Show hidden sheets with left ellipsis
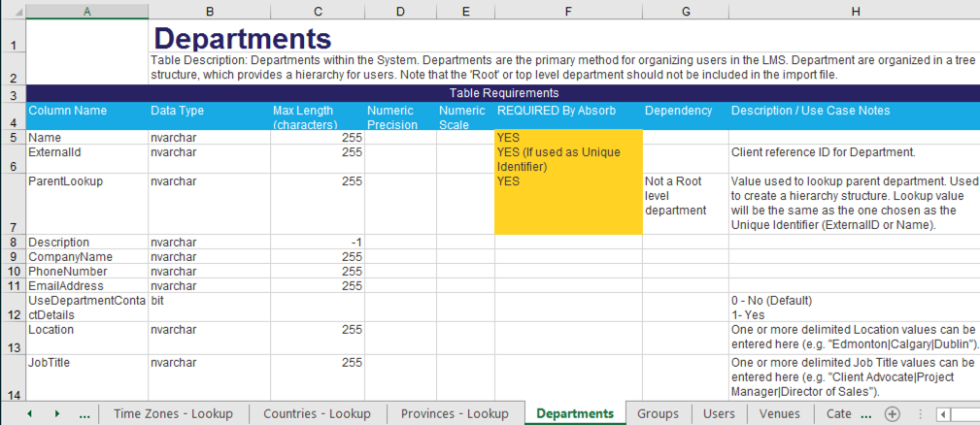The height and width of the screenshot is (425, 980). click(x=85, y=414)
